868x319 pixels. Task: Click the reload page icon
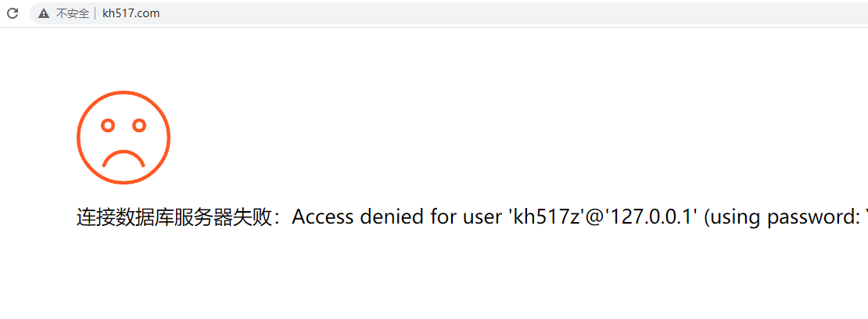point(13,13)
